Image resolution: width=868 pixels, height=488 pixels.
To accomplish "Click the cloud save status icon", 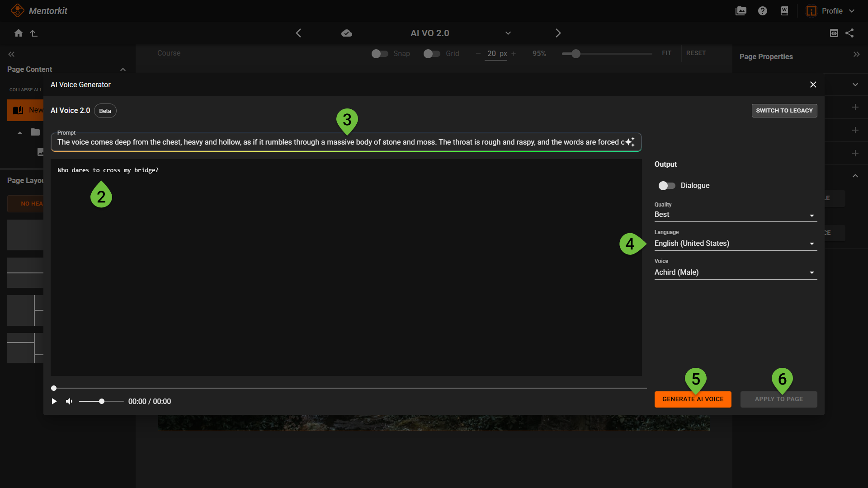I will coord(347,33).
